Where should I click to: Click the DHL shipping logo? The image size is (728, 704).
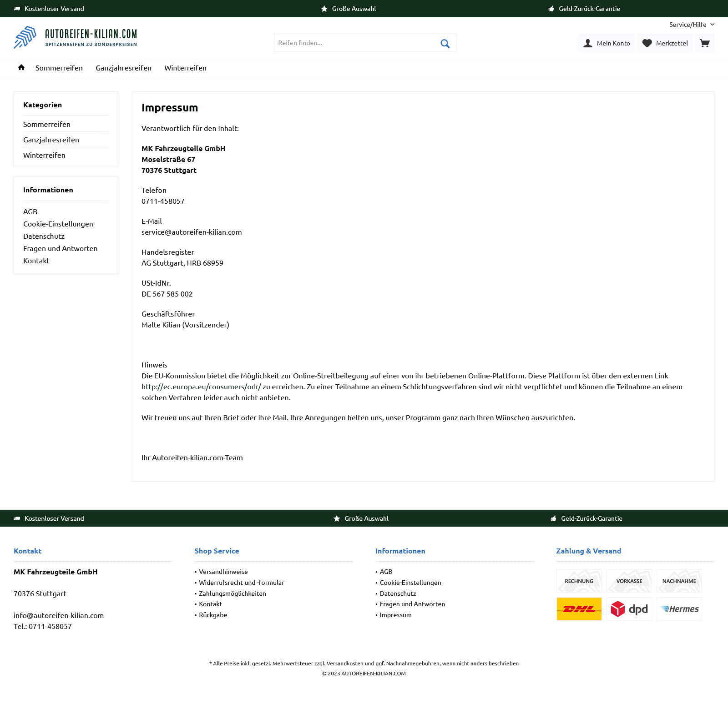tap(579, 609)
